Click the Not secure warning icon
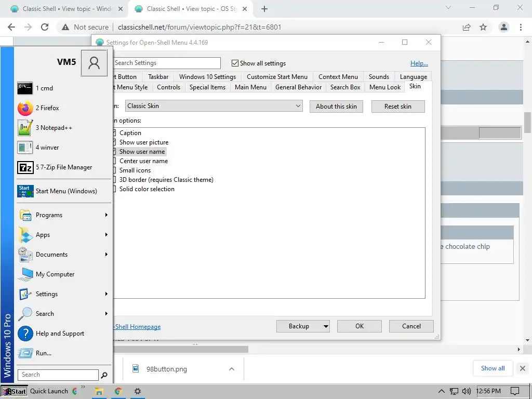This screenshot has height=399, width=532. 65,27
